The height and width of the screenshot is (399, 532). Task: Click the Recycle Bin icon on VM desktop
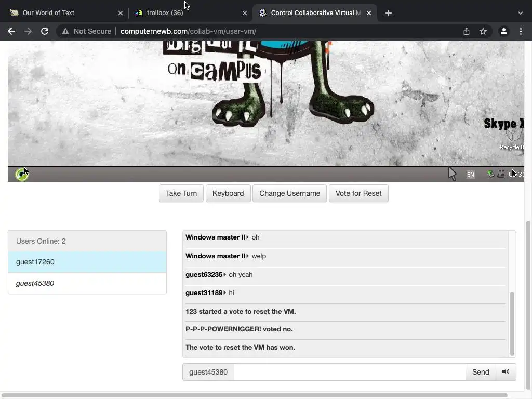513,139
